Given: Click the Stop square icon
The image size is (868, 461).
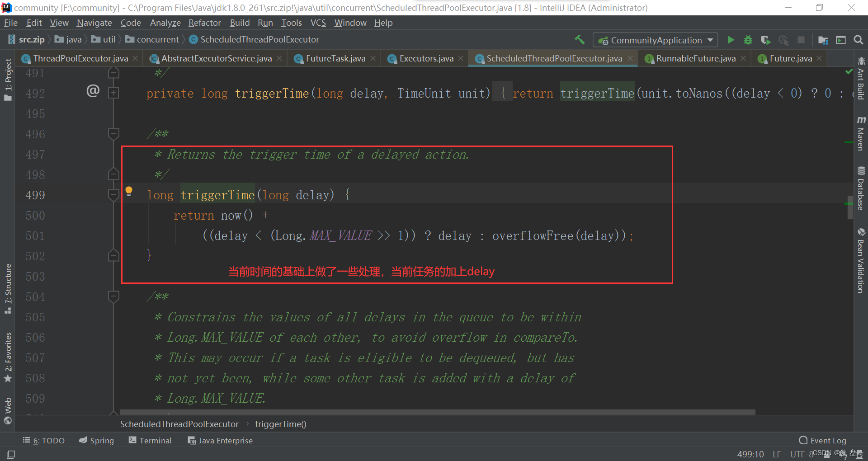Looking at the screenshot, I should (x=801, y=40).
